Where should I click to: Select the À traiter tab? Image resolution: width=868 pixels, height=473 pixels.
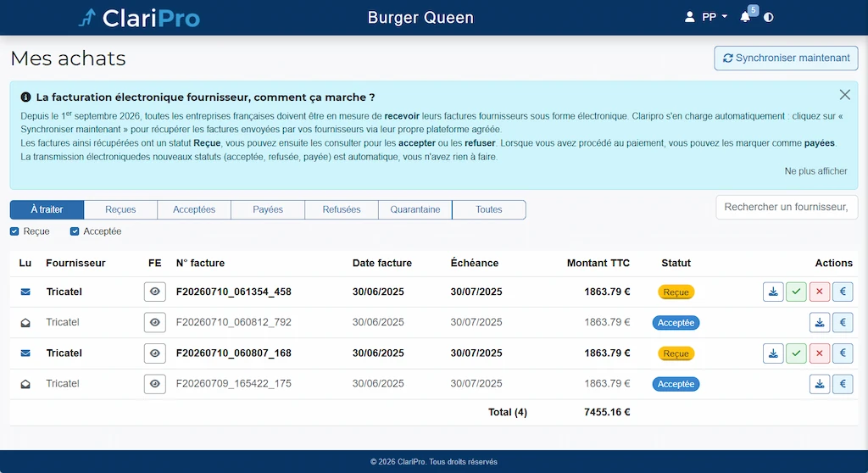click(x=47, y=210)
